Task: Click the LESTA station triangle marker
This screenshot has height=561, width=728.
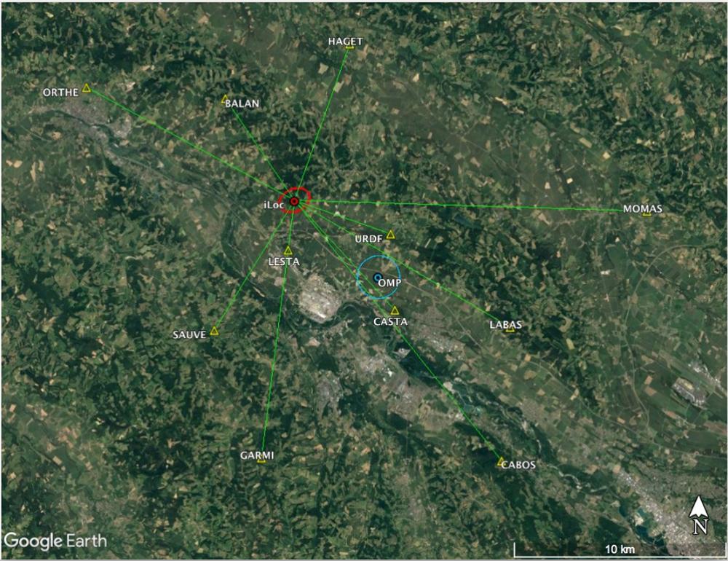Action: pos(288,251)
